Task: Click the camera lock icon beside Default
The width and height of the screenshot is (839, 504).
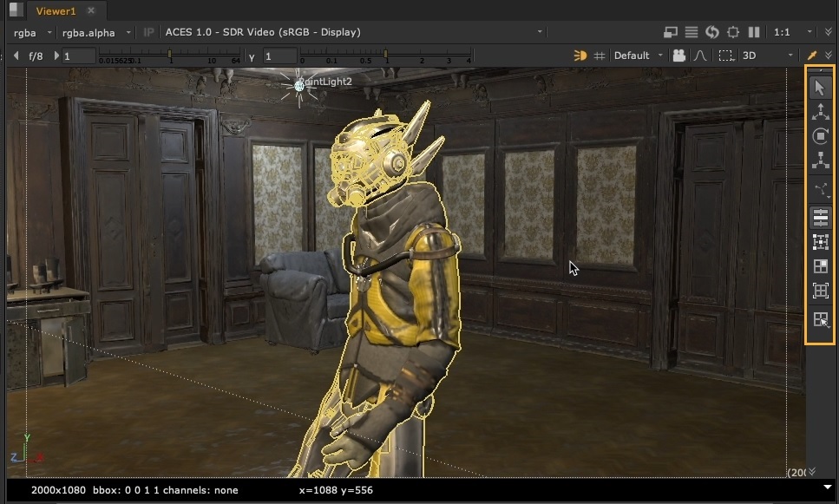Action: 678,56
